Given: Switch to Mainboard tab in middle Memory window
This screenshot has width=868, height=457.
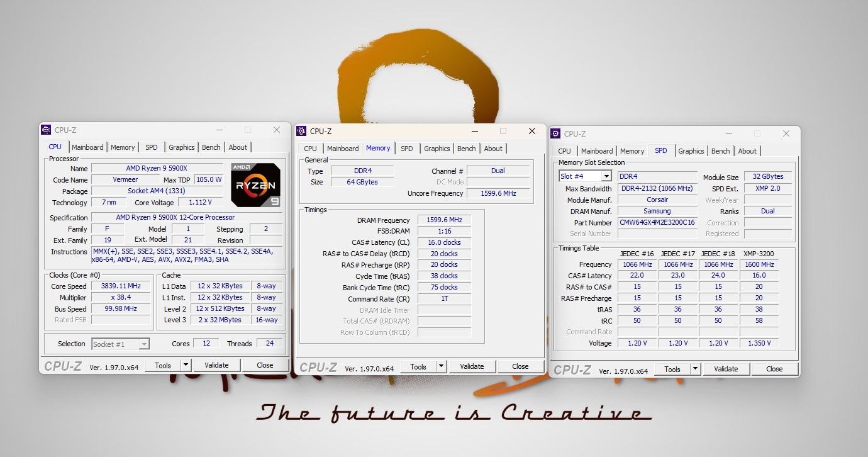Looking at the screenshot, I should pyautogui.click(x=343, y=149).
